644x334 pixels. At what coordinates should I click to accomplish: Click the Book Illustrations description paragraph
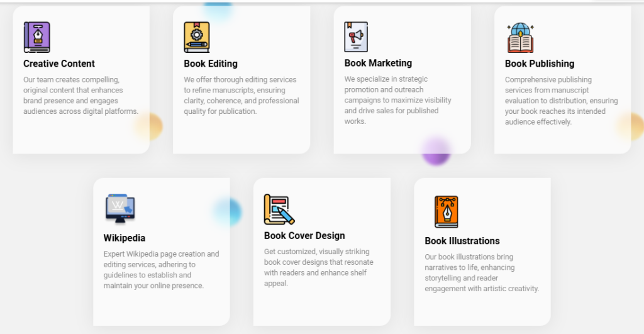click(x=482, y=273)
